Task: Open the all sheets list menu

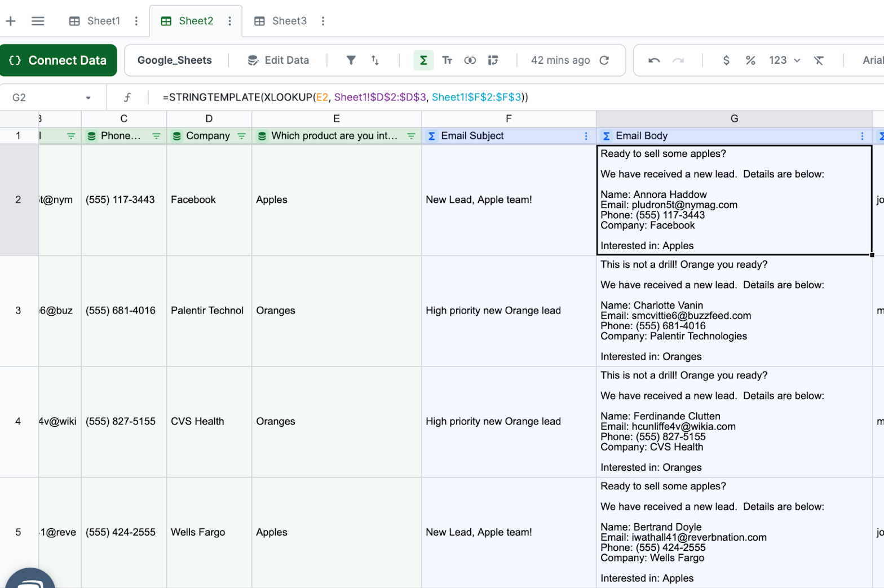Action: [x=38, y=21]
